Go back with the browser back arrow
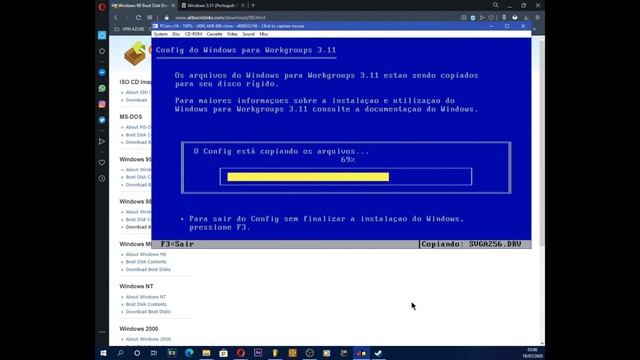Image resolution: width=640 pixels, height=360 pixels. point(116,18)
